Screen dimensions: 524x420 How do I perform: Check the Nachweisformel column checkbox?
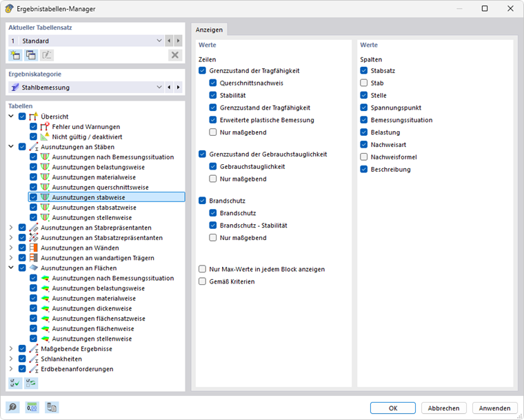point(363,157)
